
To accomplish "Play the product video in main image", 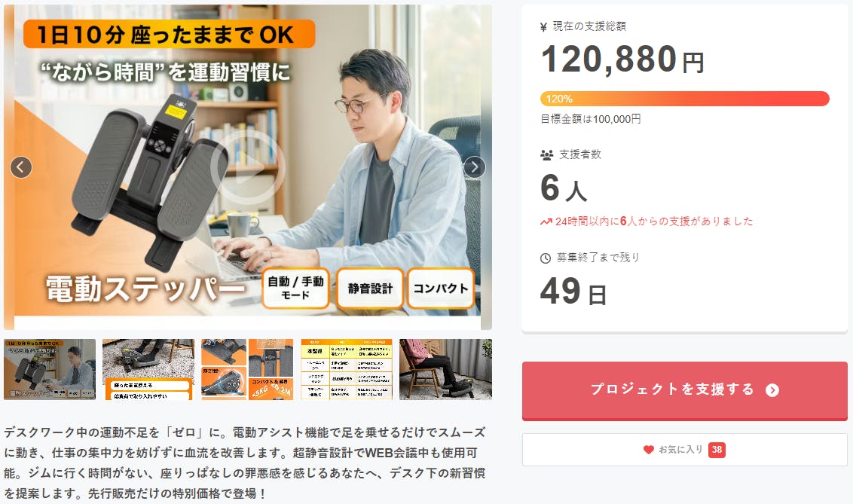I will click(x=248, y=167).
